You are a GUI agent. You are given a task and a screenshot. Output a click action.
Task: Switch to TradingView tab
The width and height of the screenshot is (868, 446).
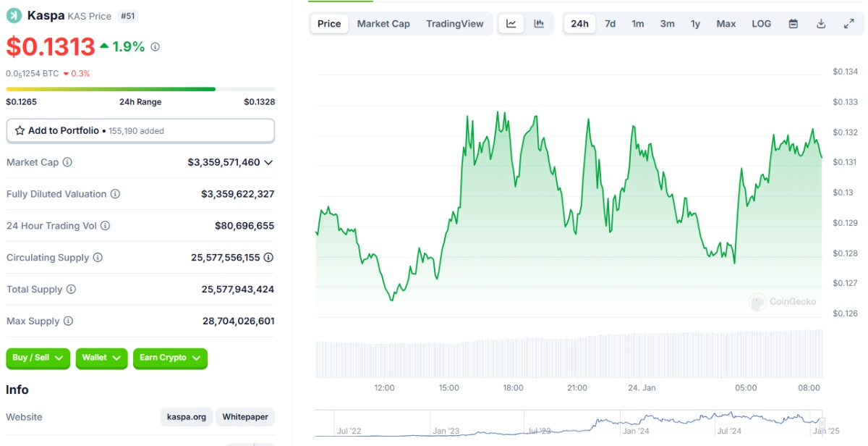pyautogui.click(x=455, y=24)
